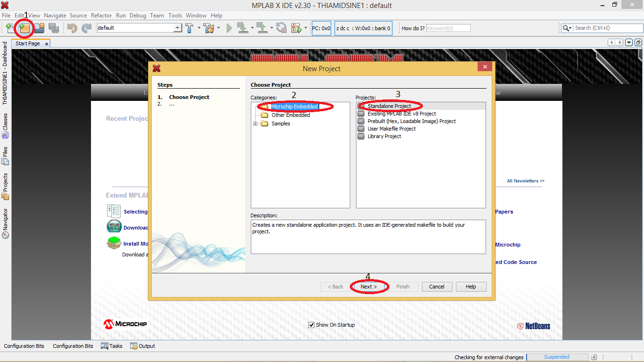Click the Library Project chip icon
The image size is (644, 362).
[x=361, y=136]
